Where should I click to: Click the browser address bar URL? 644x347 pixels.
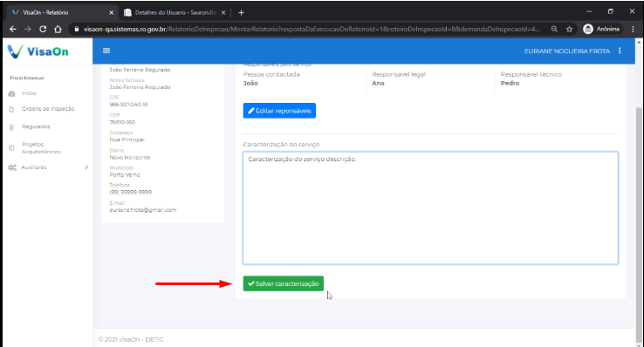312,29
